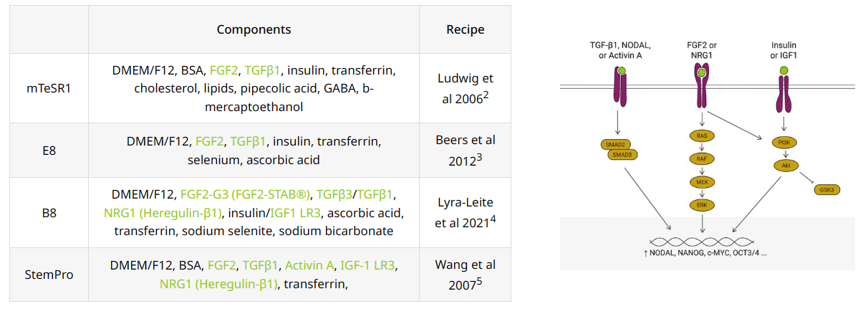This screenshot has width=868, height=309.
Task: Click the FGF2 or NRG1 receptor icon
Action: click(x=702, y=86)
